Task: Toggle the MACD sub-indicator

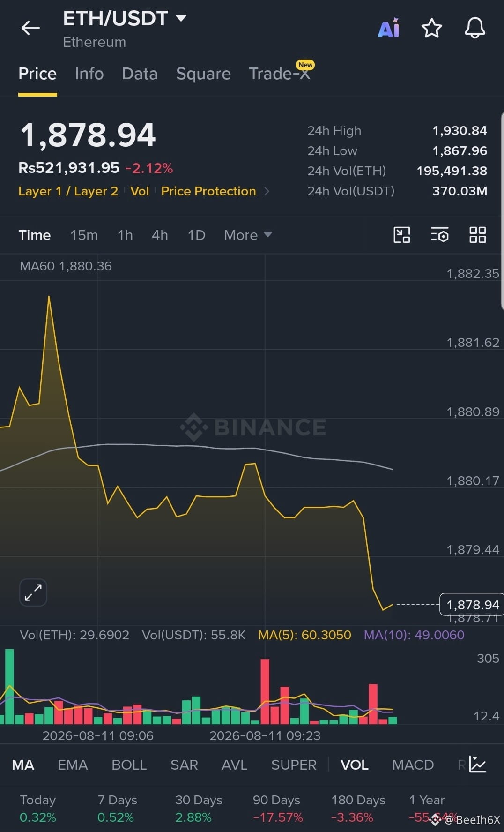Action: [413, 765]
